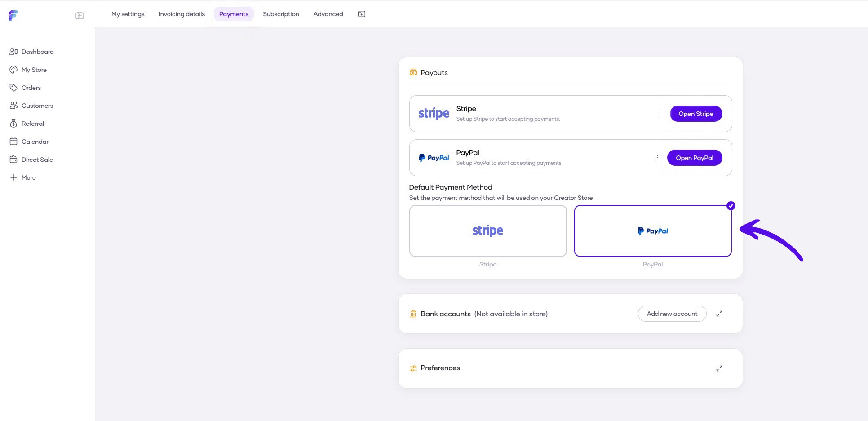Click the PayPal logo in PayPal row
This screenshot has width=868, height=421.
coord(434,158)
